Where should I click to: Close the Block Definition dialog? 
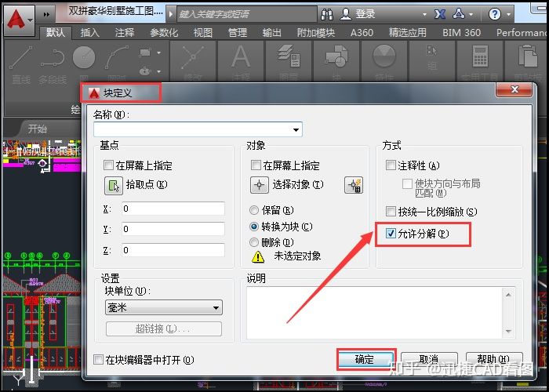pos(514,90)
